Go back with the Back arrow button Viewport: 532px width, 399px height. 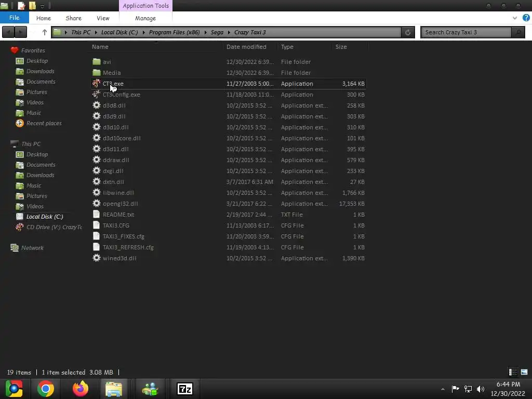8,32
